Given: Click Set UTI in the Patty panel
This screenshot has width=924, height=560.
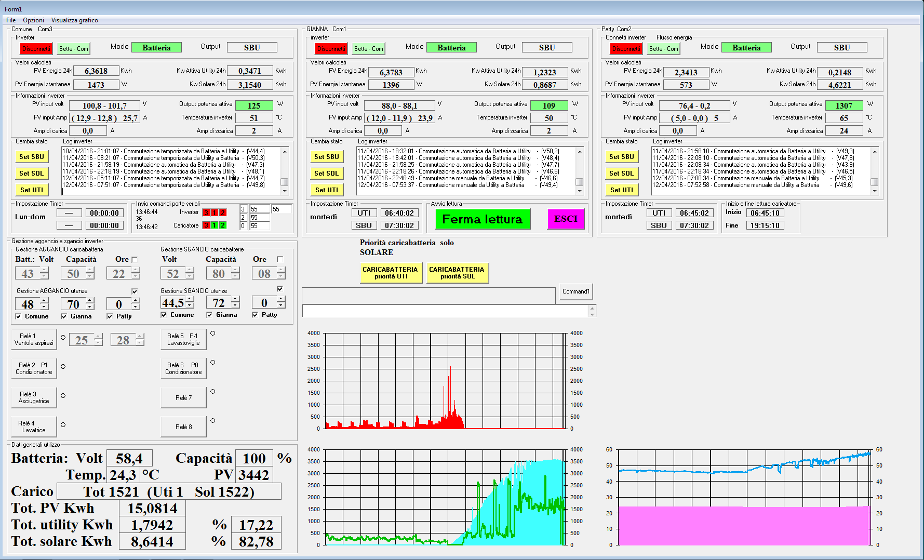Looking at the screenshot, I should (622, 190).
